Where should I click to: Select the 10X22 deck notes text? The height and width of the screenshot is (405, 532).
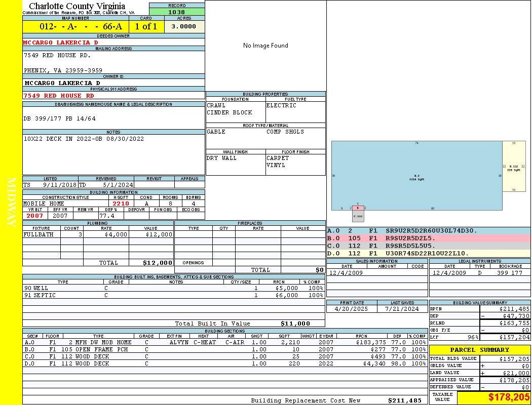tap(84, 139)
